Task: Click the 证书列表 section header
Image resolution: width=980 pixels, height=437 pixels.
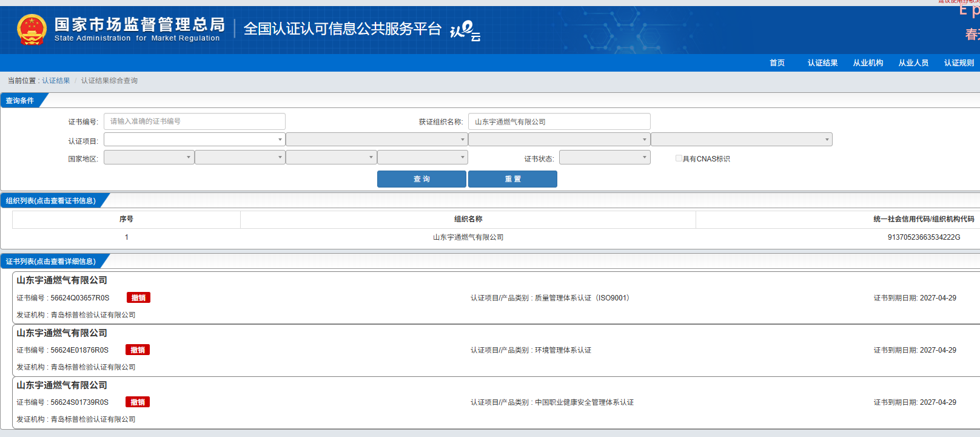Action: [x=51, y=262]
